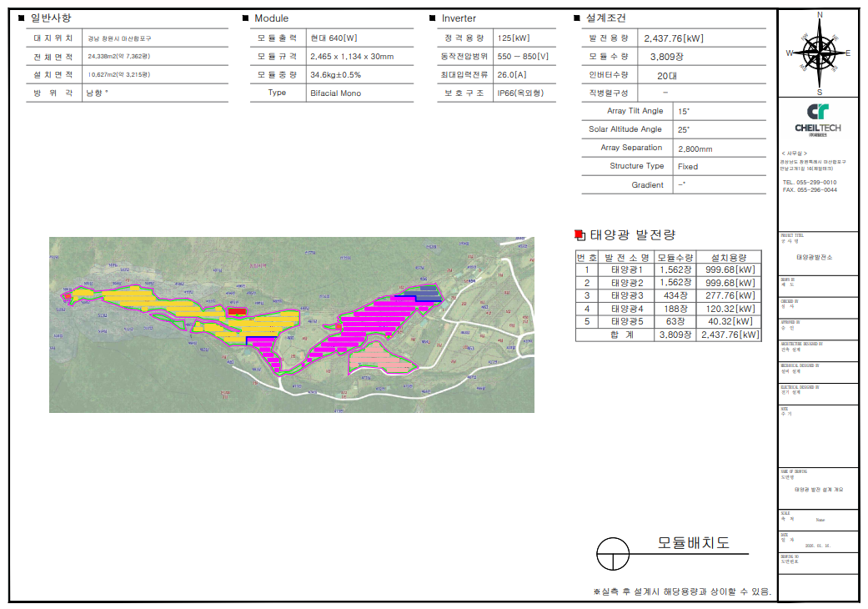868x609 pixels.
Task: Click the red square bullet beside 태양광 발전량
Action: (x=580, y=235)
